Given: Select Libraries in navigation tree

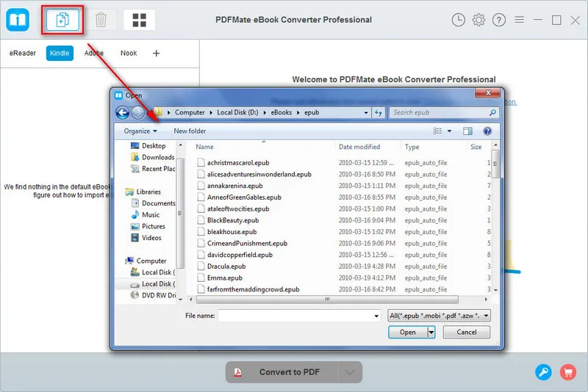Looking at the screenshot, I should click(x=148, y=192).
